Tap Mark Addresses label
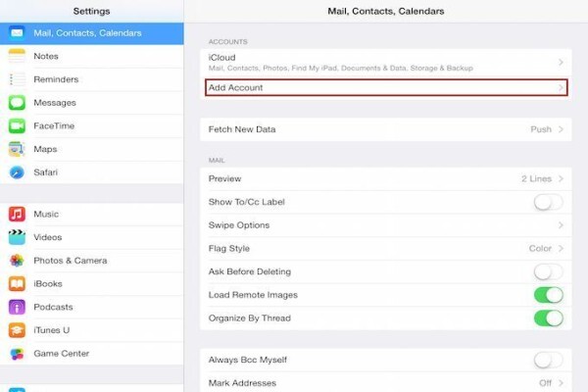Image resolution: width=588 pixels, height=392 pixels. [x=242, y=383]
